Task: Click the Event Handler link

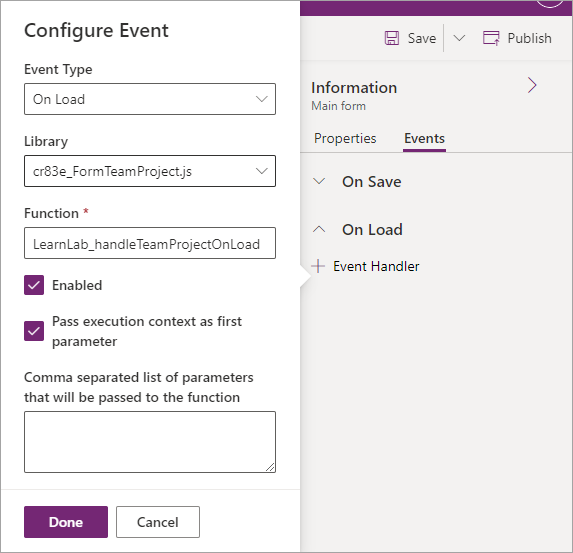Action: point(376,266)
